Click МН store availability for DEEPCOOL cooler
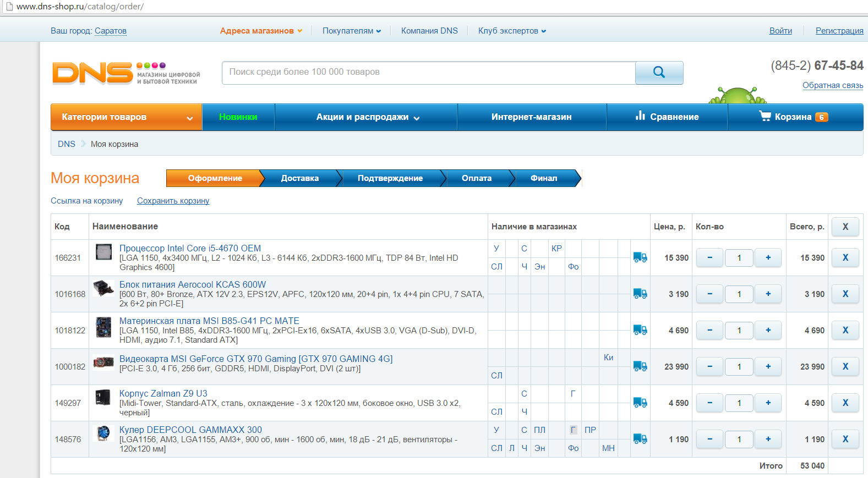The image size is (868, 478). click(608, 448)
